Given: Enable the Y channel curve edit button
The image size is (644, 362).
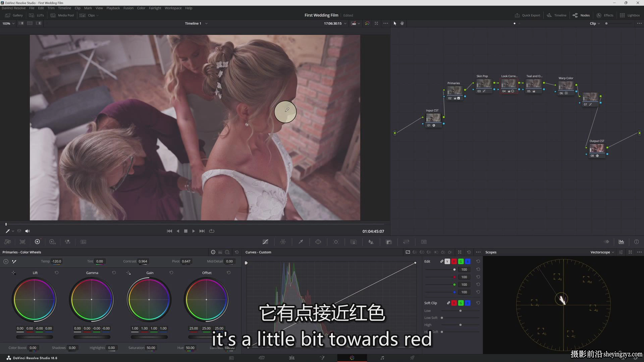Looking at the screenshot, I should pyautogui.click(x=447, y=261).
